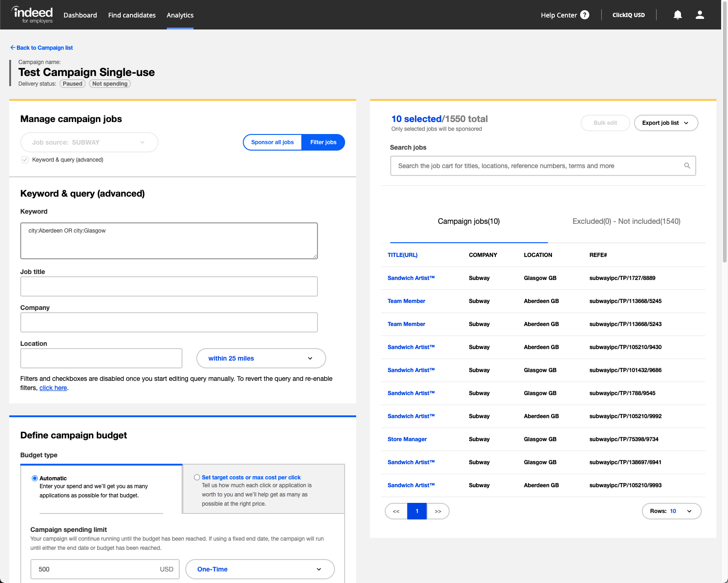Go to the previous page of job results
Screen dimensions: 728x583
coord(396,511)
